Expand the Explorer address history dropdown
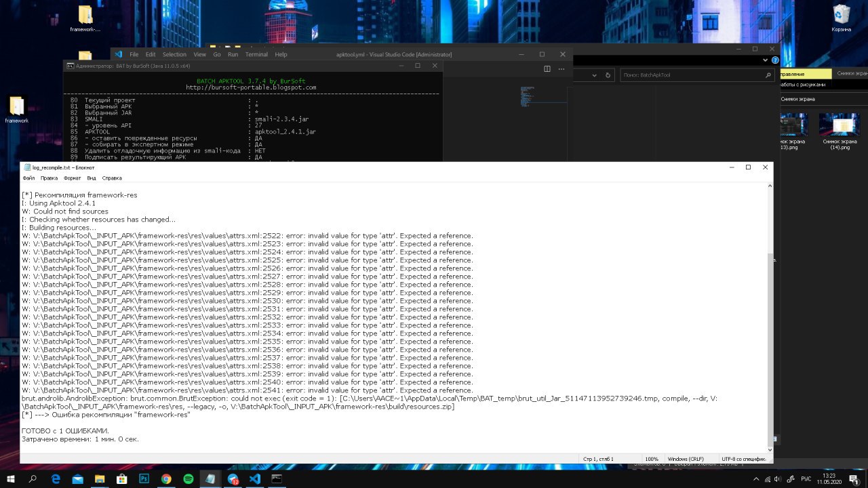 point(595,75)
